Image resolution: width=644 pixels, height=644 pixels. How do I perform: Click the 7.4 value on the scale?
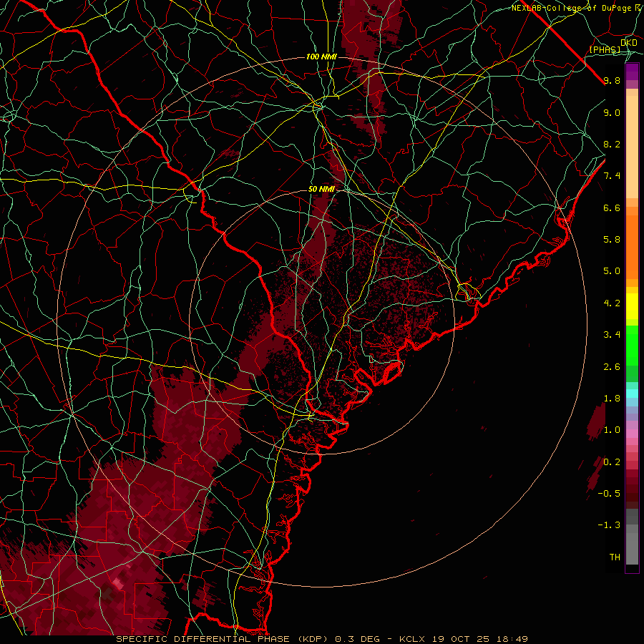coord(612,176)
